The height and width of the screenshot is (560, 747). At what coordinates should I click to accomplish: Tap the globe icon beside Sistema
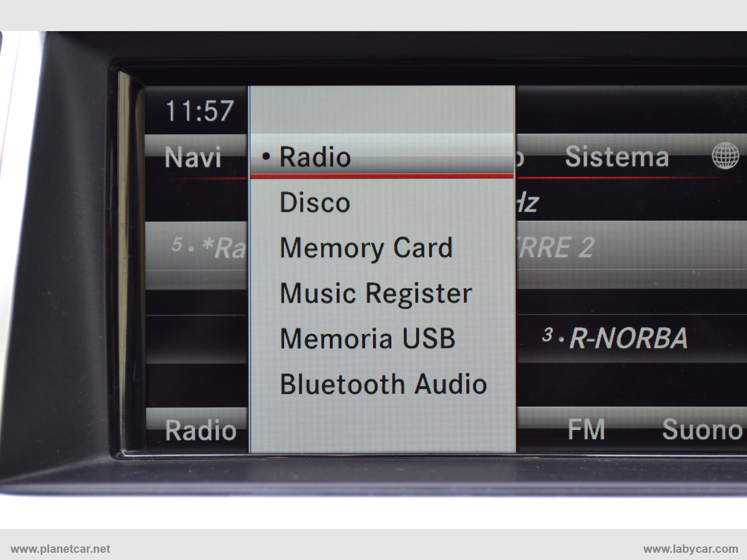pos(725,156)
